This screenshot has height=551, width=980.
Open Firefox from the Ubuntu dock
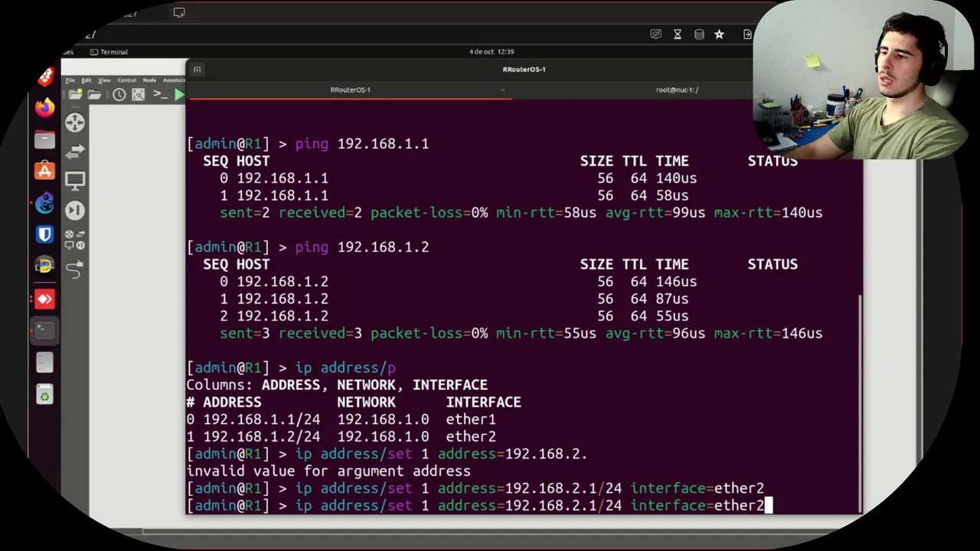(44, 107)
